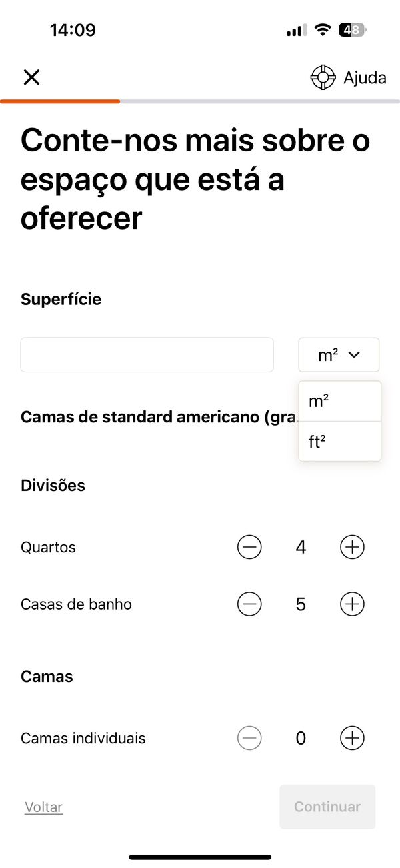The image size is (400, 868).
Task: Tap the Ajuda lifebuoy icon
Action: [323, 77]
